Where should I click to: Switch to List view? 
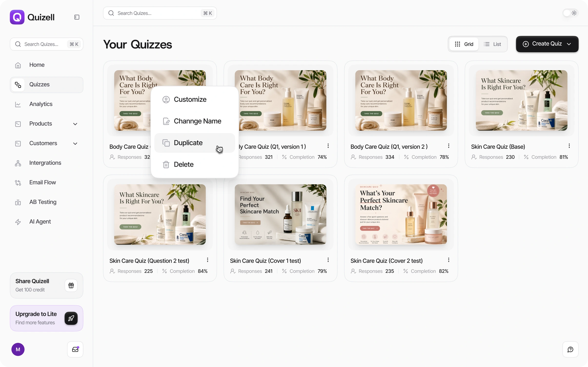tap(492, 44)
